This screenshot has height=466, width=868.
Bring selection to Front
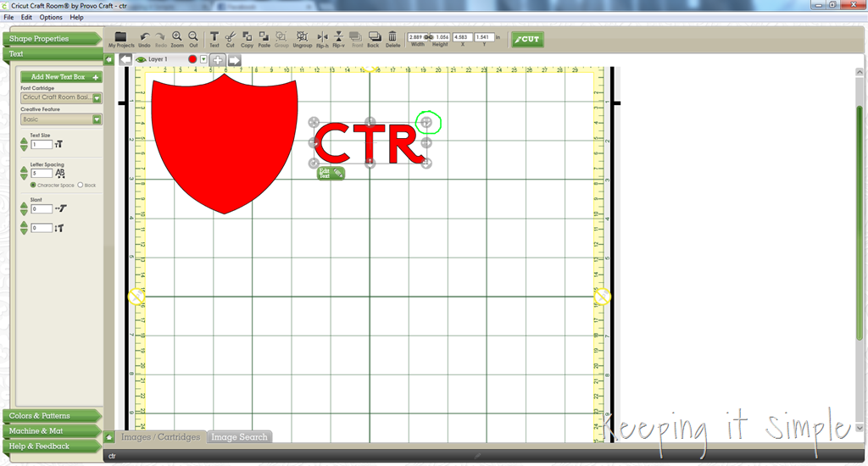(356, 37)
